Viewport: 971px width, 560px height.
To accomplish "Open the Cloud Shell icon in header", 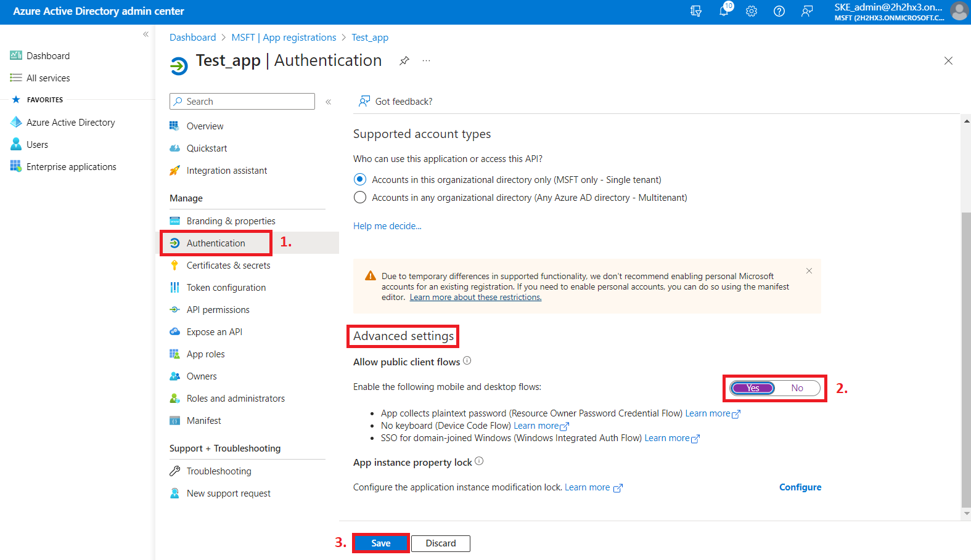I will click(x=696, y=11).
